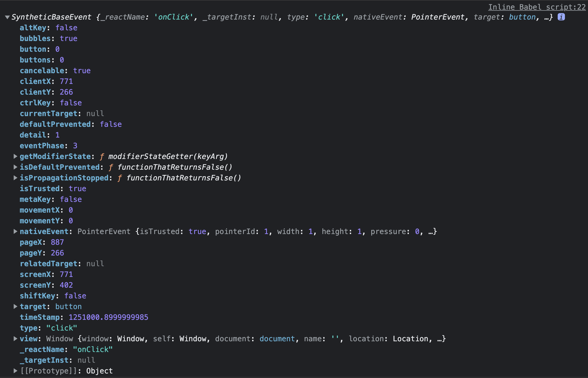Collapse the SyntheticBaseEvent object
Viewport: 588px width, 378px height.
(x=7, y=17)
